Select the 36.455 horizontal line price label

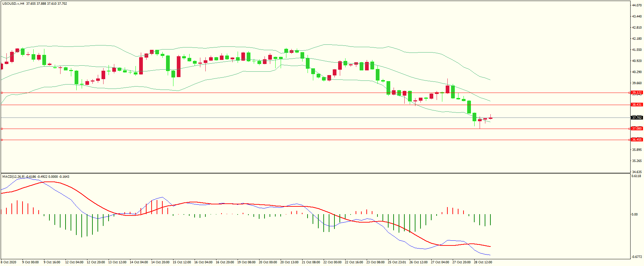coord(637,140)
